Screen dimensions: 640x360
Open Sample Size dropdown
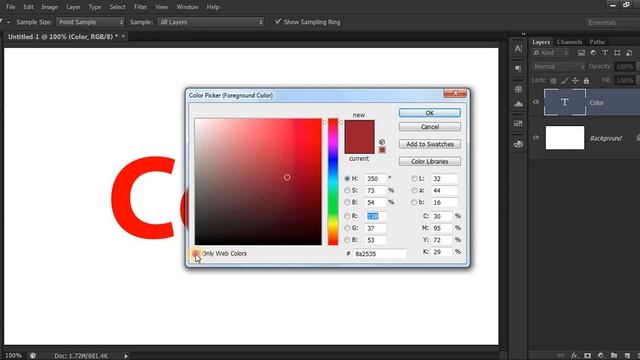(x=90, y=22)
